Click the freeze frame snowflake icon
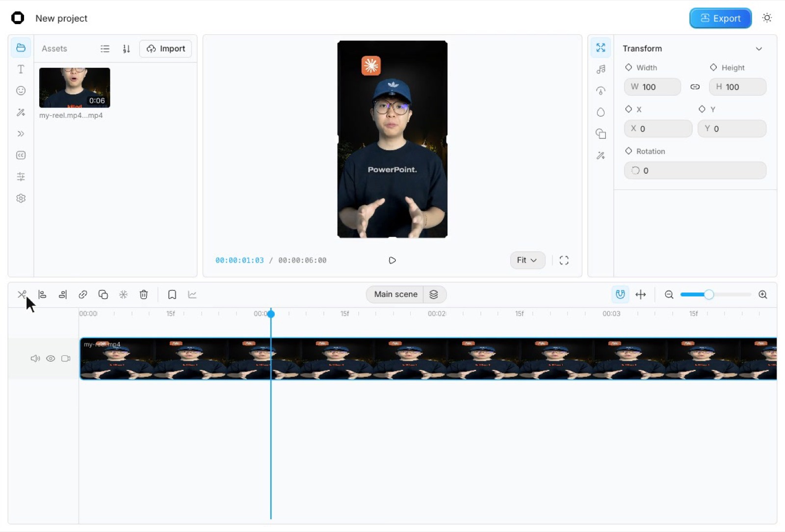Viewport: 785px width, 532px height. (123, 294)
